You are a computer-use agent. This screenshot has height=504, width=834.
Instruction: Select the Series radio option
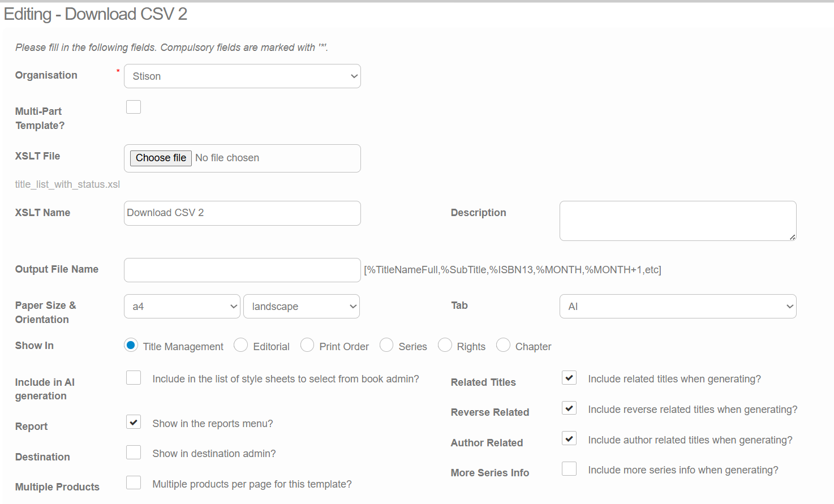(386, 345)
